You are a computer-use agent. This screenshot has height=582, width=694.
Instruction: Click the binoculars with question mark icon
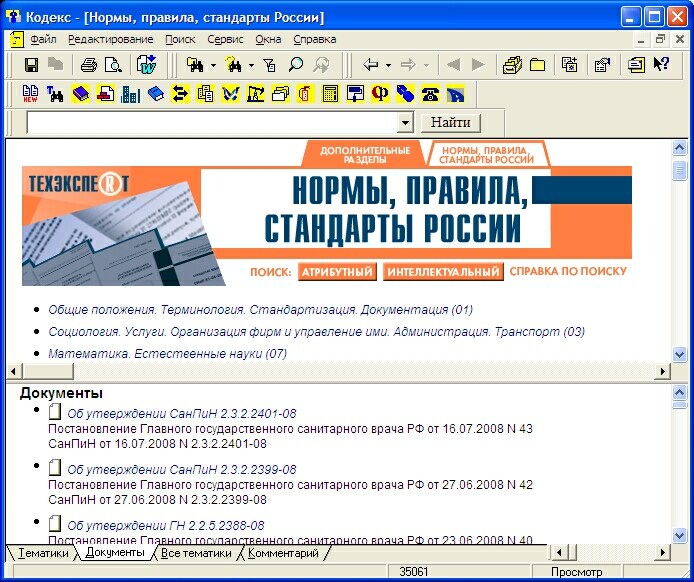pos(233,65)
